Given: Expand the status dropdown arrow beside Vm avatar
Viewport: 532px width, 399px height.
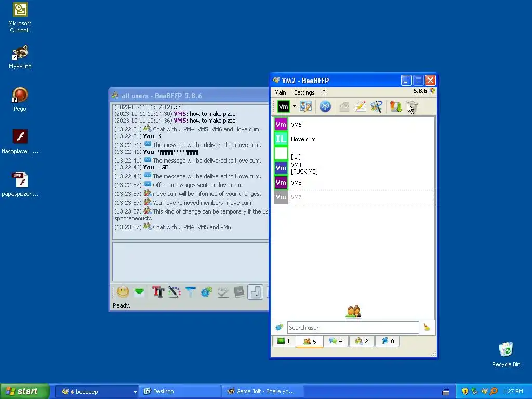Looking at the screenshot, I should pyautogui.click(x=294, y=107).
